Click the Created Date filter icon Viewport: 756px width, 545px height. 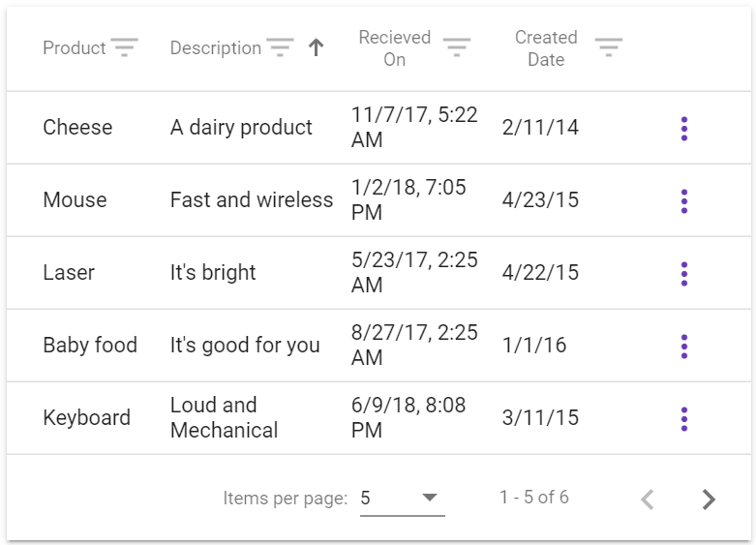tap(608, 47)
